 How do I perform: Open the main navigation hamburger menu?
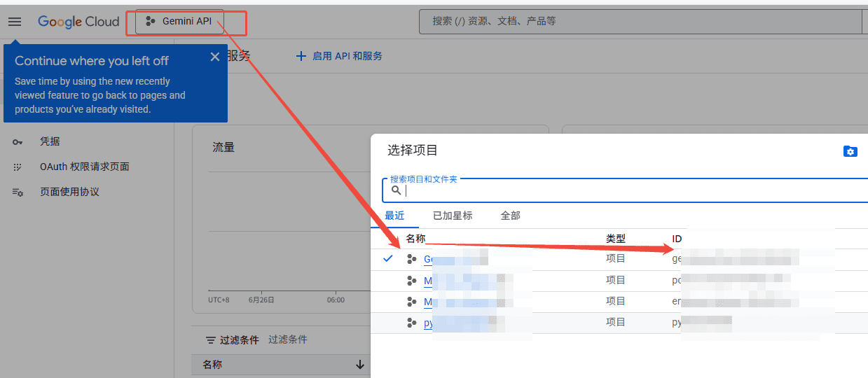(x=15, y=22)
